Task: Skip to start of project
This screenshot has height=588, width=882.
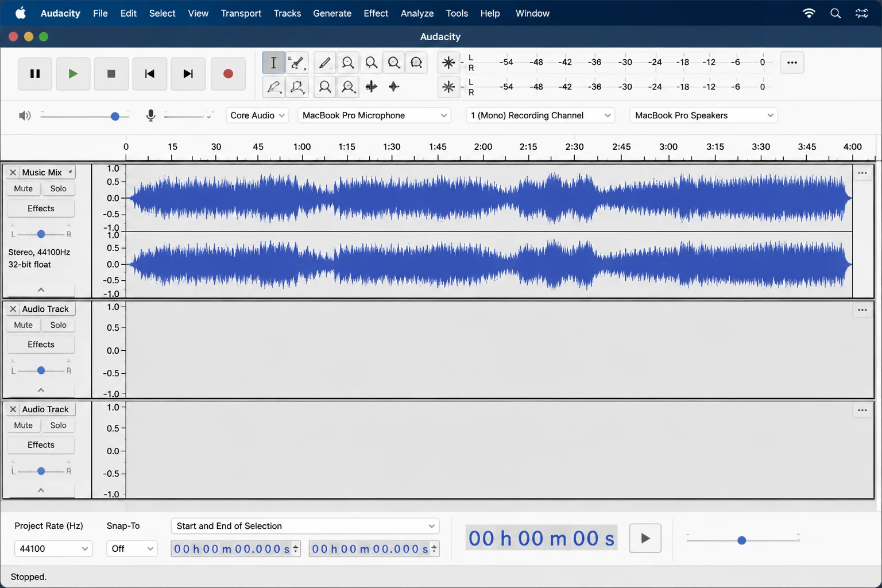Action: (x=150, y=73)
